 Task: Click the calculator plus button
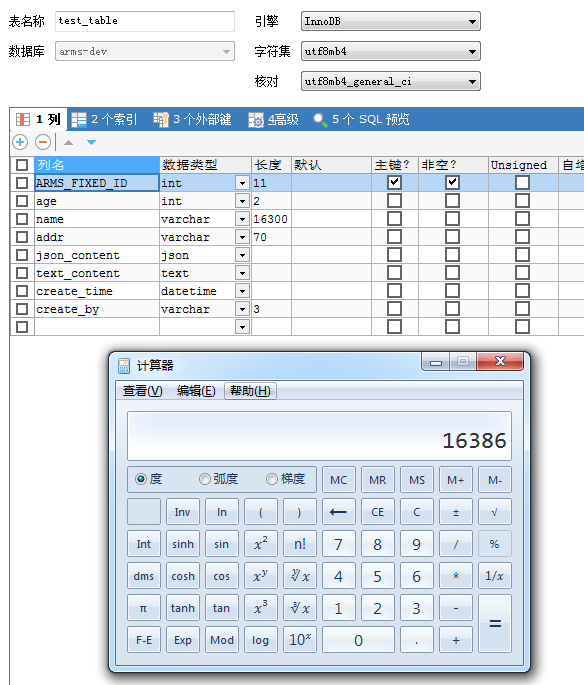[x=456, y=640]
